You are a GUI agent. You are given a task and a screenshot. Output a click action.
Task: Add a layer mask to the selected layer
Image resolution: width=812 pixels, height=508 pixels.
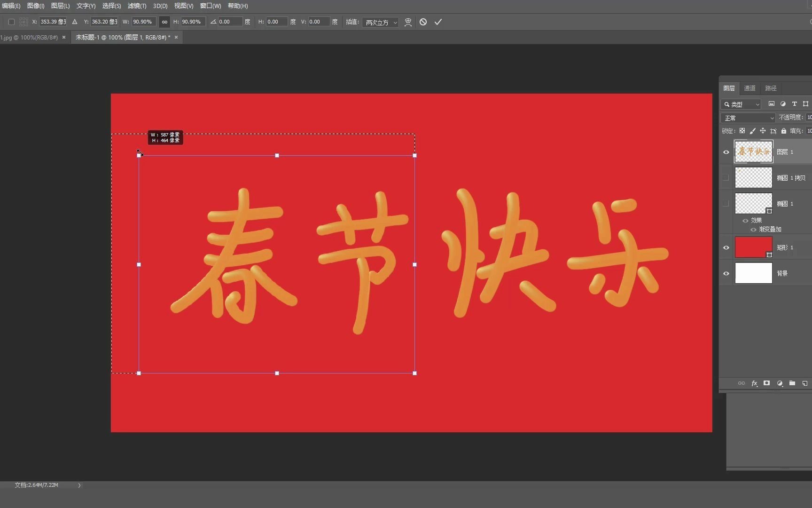point(766,383)
